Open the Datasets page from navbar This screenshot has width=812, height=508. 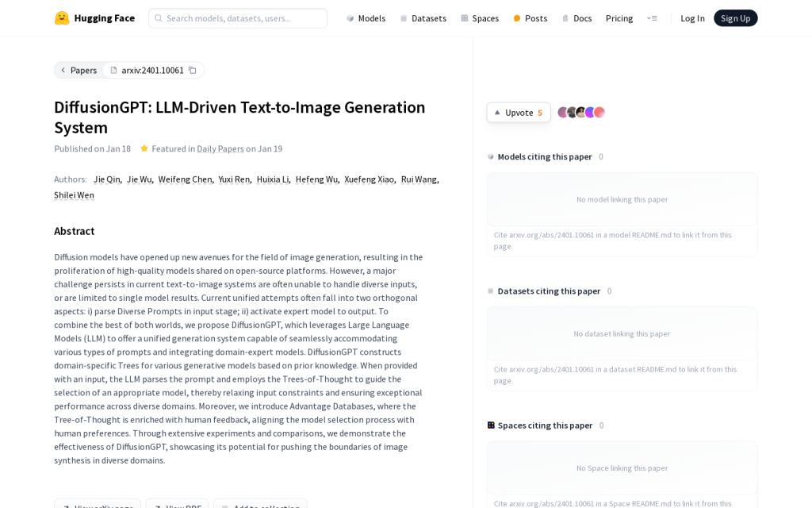(423, 18)
